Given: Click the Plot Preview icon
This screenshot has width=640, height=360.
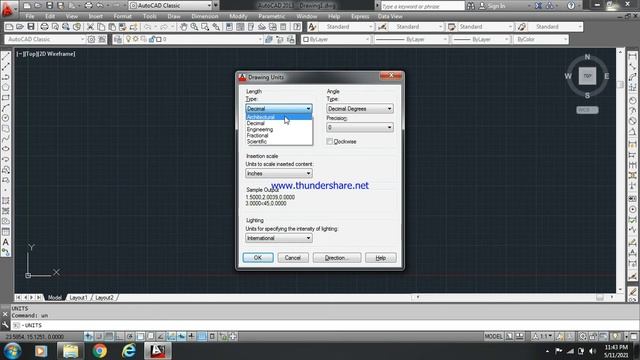Looking at the screenshot, I should click(55, 27).
